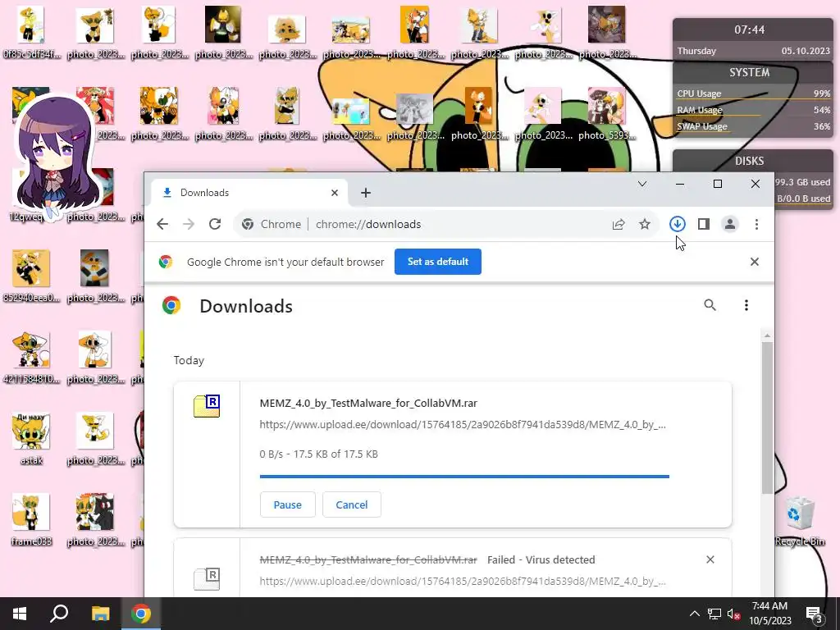Click the site info Chrome icon in address bar

coord(248,224)
